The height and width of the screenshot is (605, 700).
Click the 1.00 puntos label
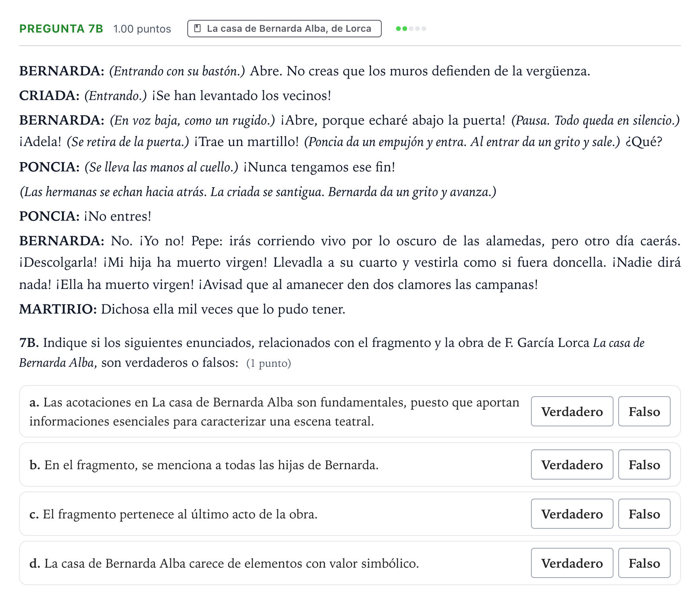pyautogui.click(x=142, y=29)
